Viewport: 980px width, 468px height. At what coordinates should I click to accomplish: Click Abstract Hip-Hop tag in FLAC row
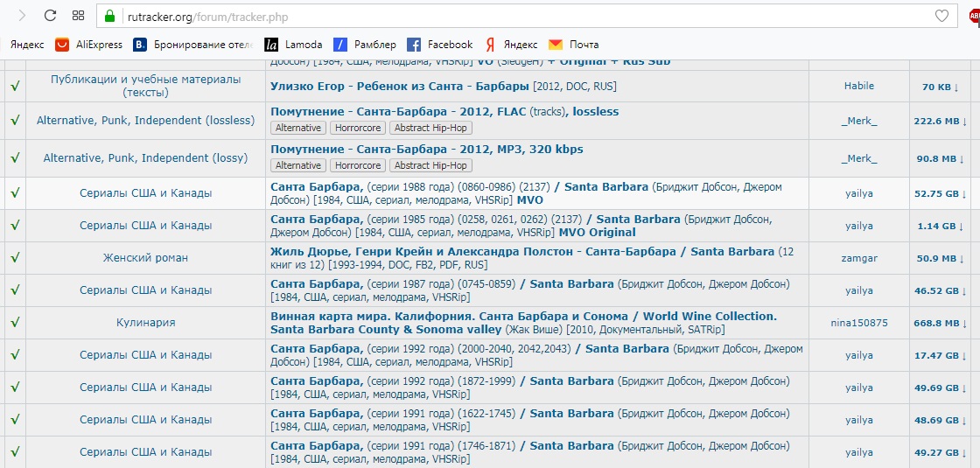pyautogui.click(x=430, y=128)
